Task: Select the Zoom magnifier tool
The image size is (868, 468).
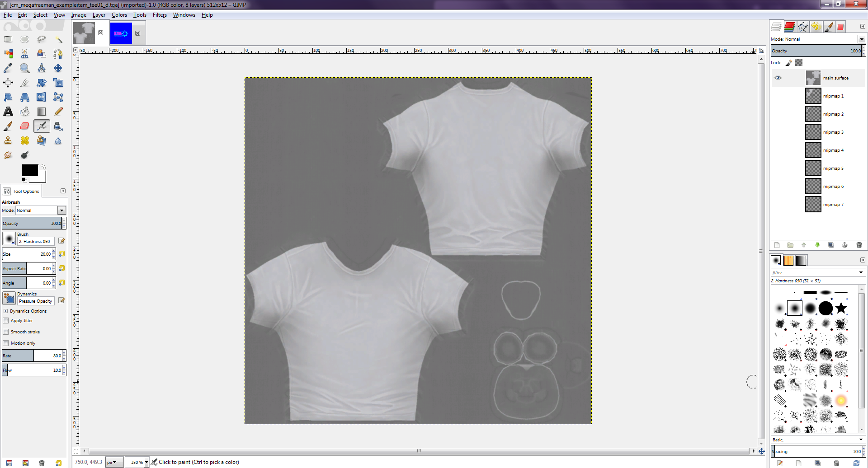Action: (25, 68)
